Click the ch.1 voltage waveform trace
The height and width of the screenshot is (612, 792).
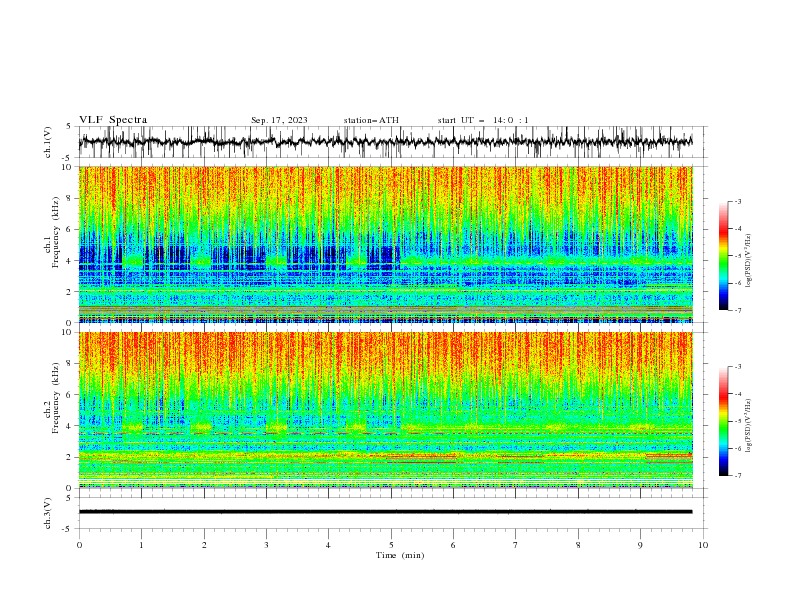click(x=385, y=142)
